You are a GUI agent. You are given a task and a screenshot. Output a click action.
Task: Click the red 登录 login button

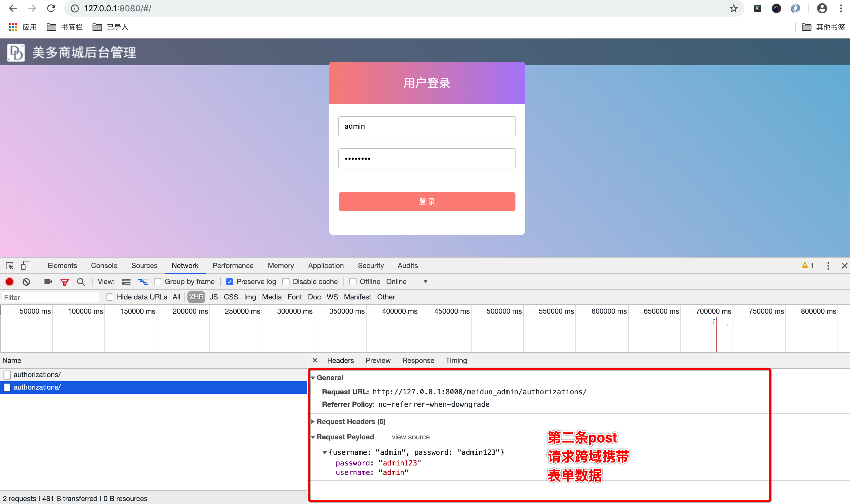point(427,201)
